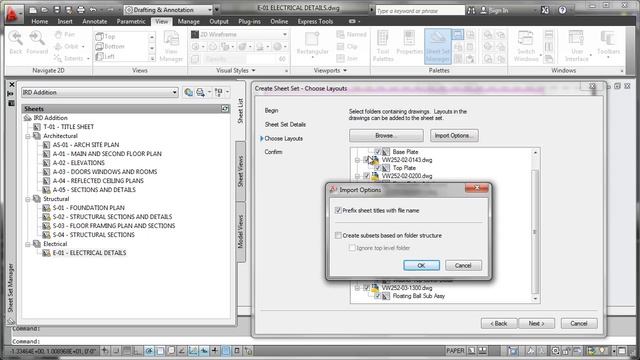The height and width of the screenshot is (360, 640).
Task: Open the Annotate ribbon tab
Action: 95,22
